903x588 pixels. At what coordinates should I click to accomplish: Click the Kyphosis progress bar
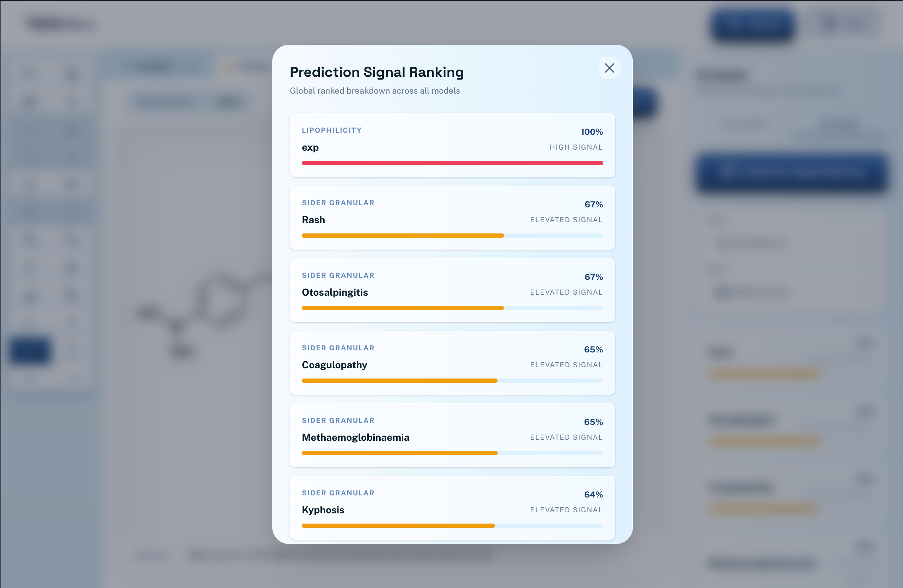coord(398,525)
